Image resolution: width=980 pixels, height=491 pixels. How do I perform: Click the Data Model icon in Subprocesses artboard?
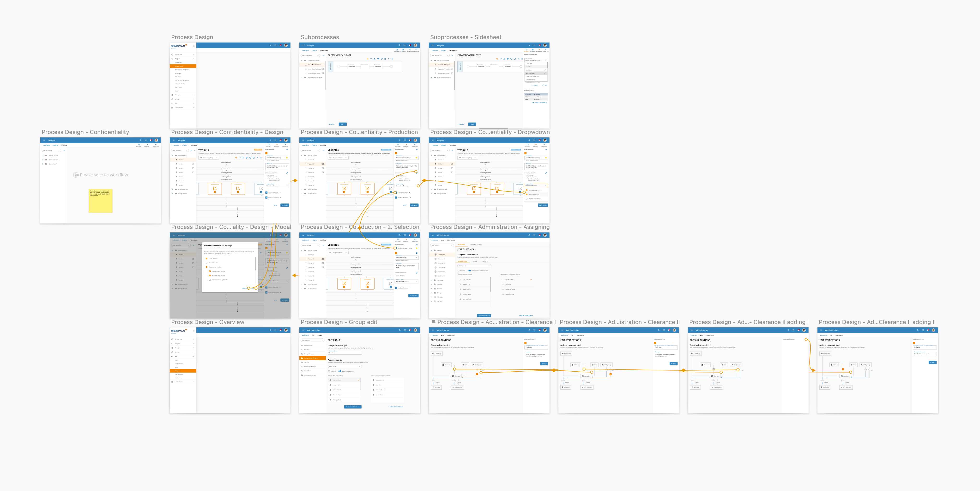point(403,50)
